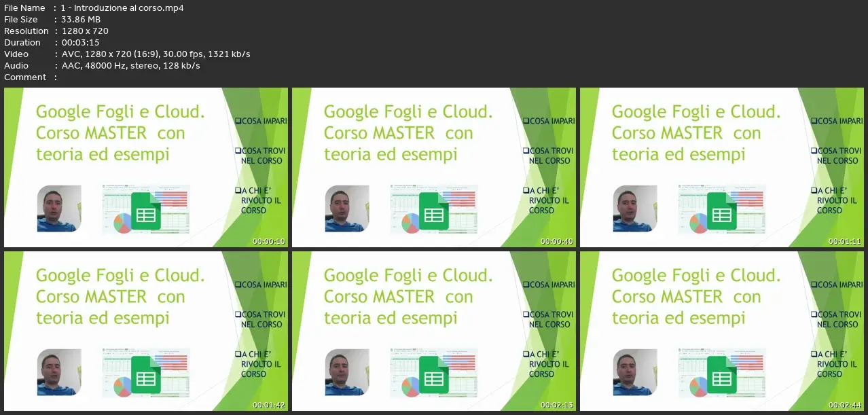Click 'A CHI E' RIVOLTO IL CORSO' in the 00:02:13 frame
This screenshot has height=415, width=868.
pyautogui.click(x=547, y=365)
